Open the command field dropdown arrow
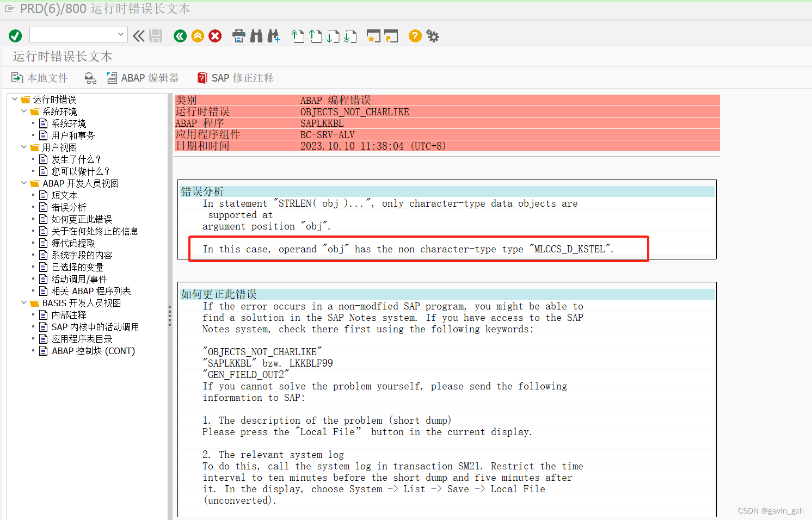812x520 pixels. [121, 34]
